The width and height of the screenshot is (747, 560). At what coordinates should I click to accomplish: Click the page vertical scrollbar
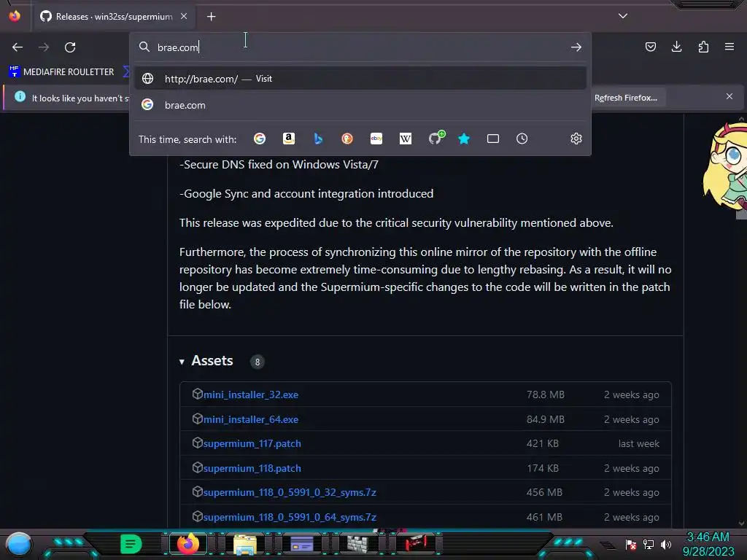(741, 322)
